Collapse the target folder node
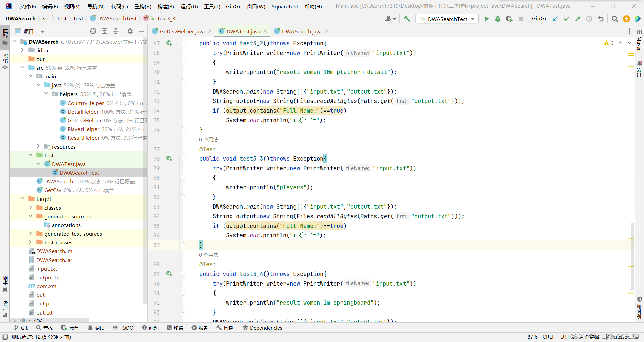The height and width of the screenshot is (342, 644). pyautogui.click(x=22, y=199)
